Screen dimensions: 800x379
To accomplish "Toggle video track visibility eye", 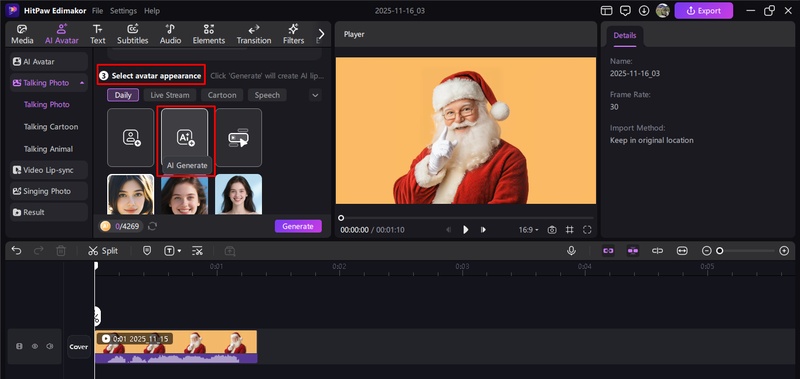I will click(x=35, y=346).
